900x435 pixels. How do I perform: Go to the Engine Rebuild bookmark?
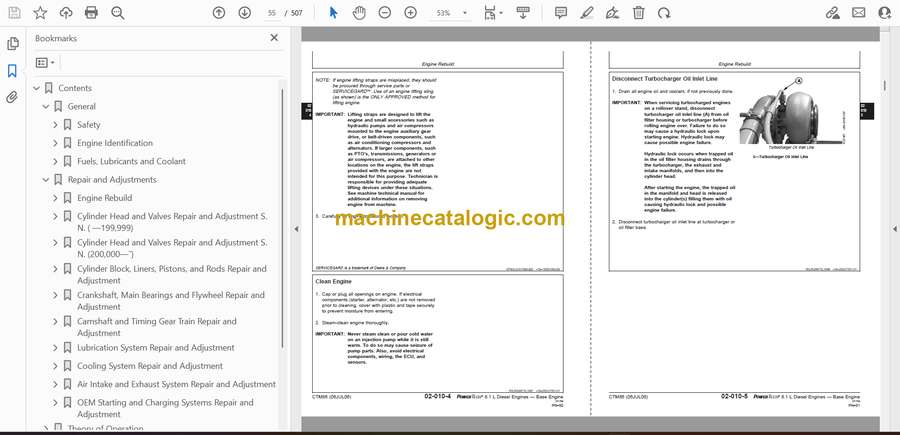(104, 198)
